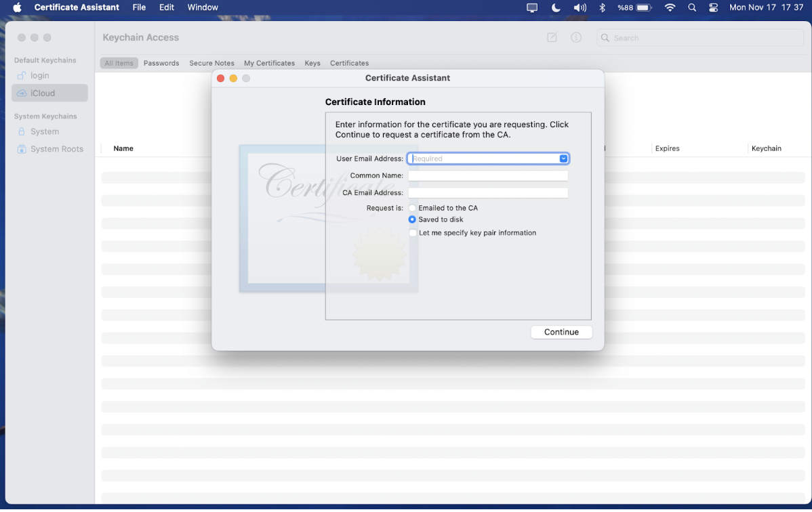Image resolution: width=812 pixels, height=512 pixels.
Task: Switch to the Keys tab
Action: coord(312,63)
